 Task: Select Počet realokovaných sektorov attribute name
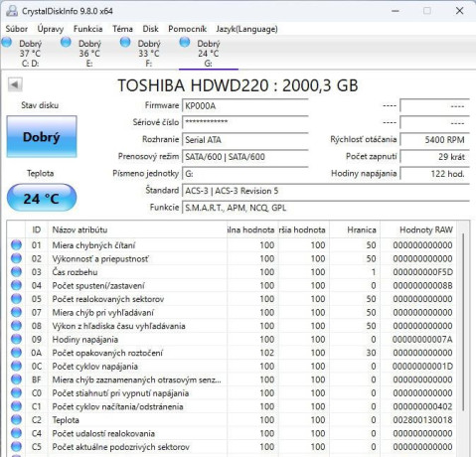(x=108, y=299)
